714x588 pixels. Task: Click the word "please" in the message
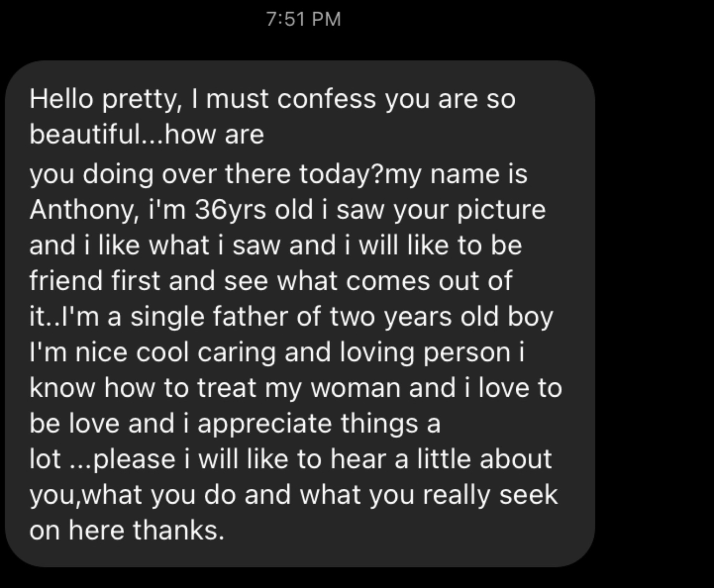[134, 459]
